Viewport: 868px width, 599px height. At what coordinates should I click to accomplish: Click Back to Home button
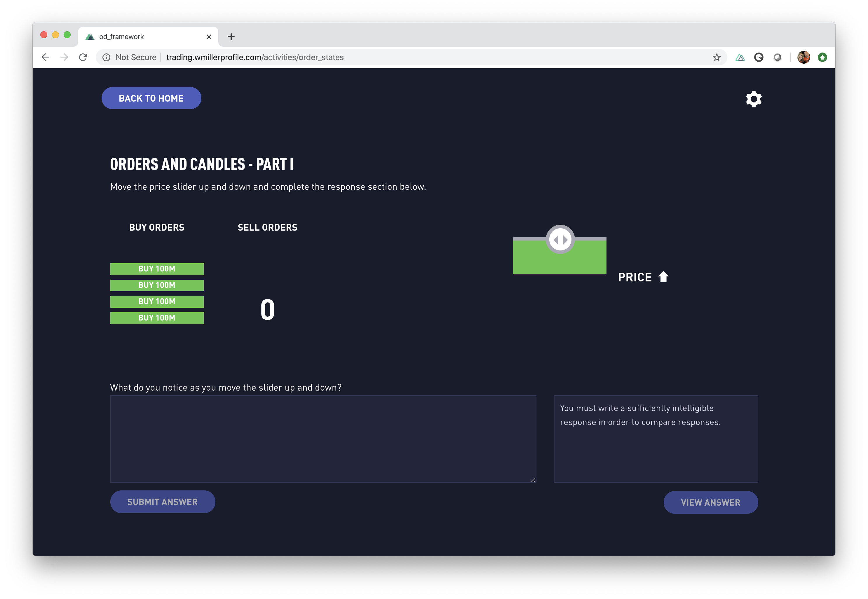151,98
